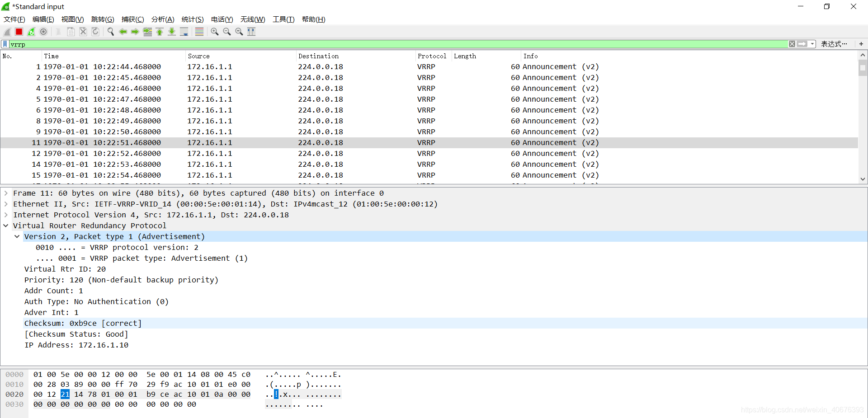
Task: Click Go to specified packet icon
Action: pos(147,32)
